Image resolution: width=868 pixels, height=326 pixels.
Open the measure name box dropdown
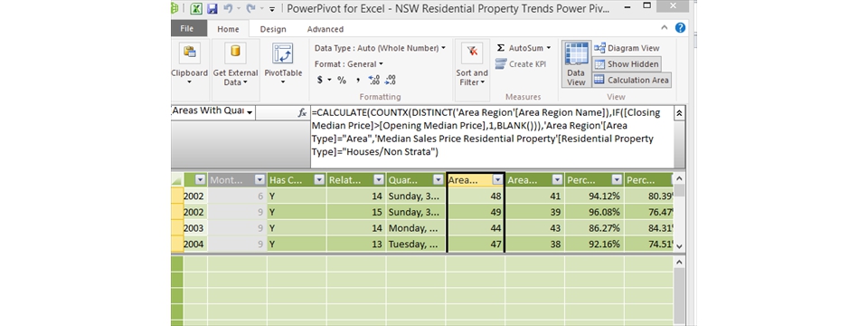[x=250, y=112]
